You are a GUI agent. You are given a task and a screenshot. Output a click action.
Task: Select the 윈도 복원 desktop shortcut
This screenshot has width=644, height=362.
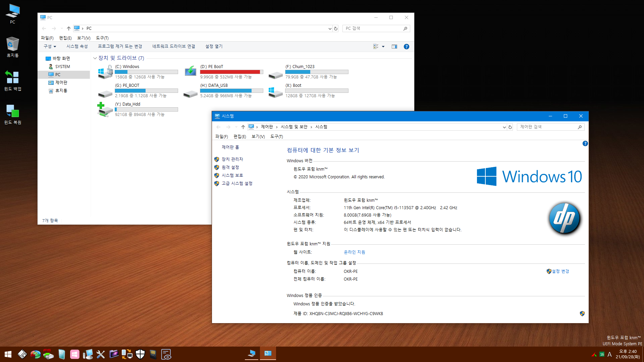point(12,114)
